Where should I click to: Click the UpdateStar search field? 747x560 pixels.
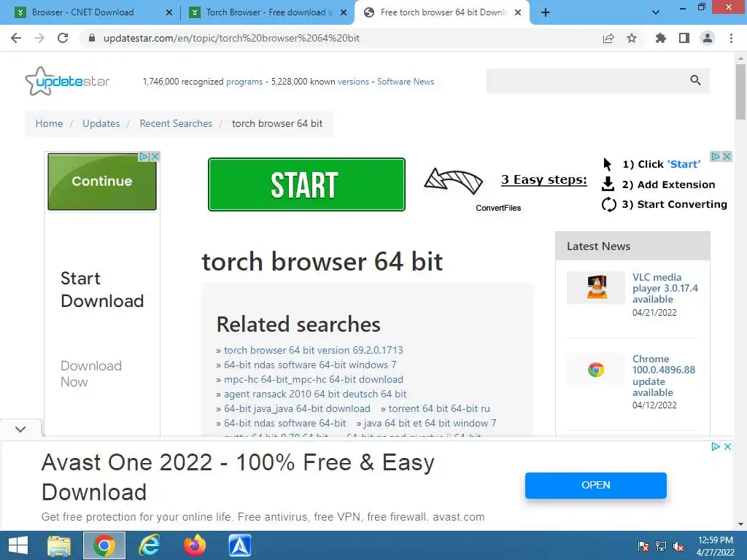tap(586, 80)
